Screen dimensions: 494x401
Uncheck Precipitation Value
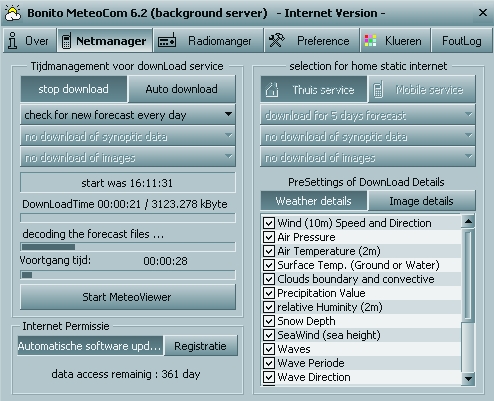coord(269,293)
